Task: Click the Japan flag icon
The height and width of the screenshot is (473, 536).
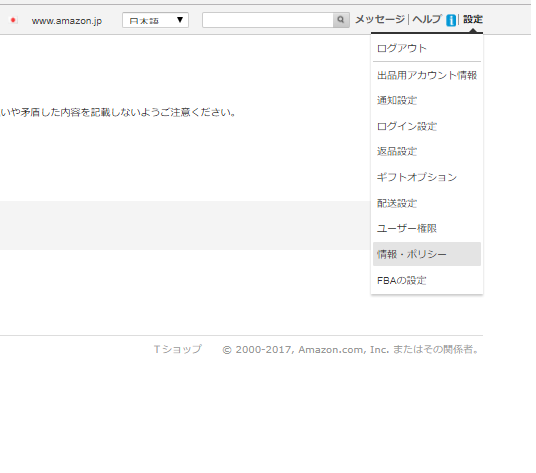Action: [13, 20]
